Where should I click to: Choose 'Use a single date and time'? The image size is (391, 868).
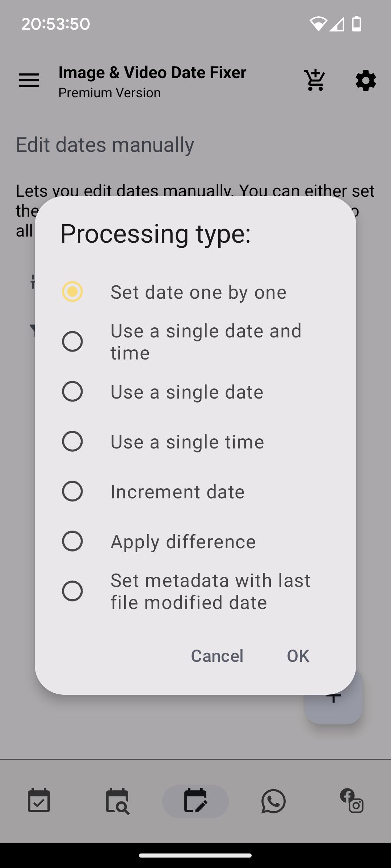coord(72,341)
